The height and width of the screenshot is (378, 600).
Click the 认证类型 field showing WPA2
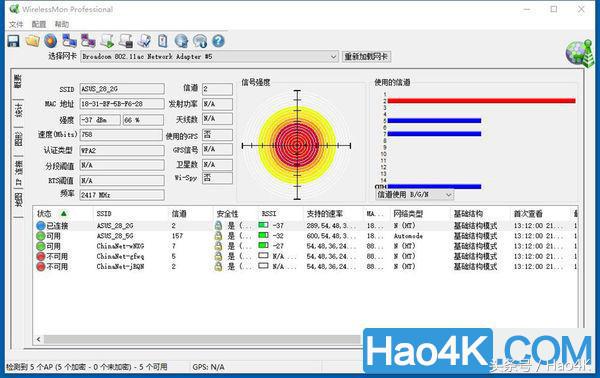[122, 150]
